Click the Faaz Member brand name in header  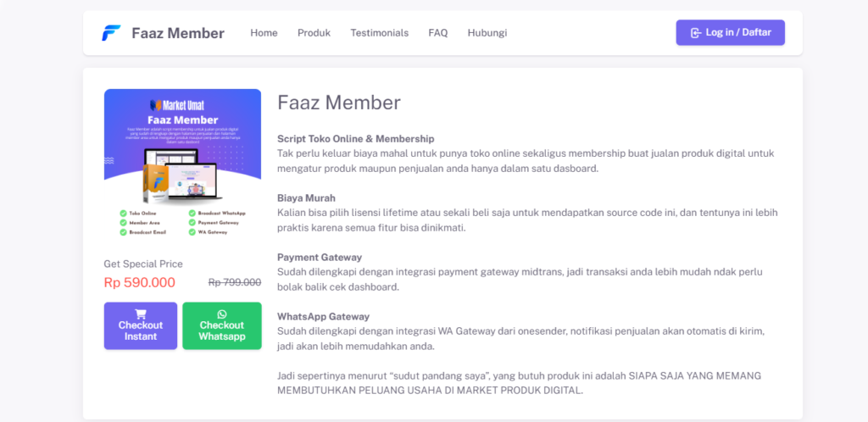pyautogui.click(x=178, y=33)
